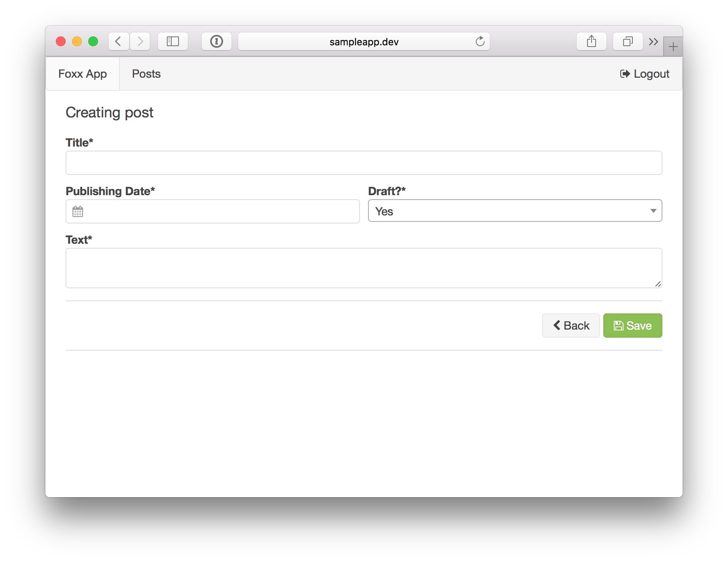The width and height of the screenshot is (728, 562).
Task: Open the Draft? dropdown
Action: point(515,211)
